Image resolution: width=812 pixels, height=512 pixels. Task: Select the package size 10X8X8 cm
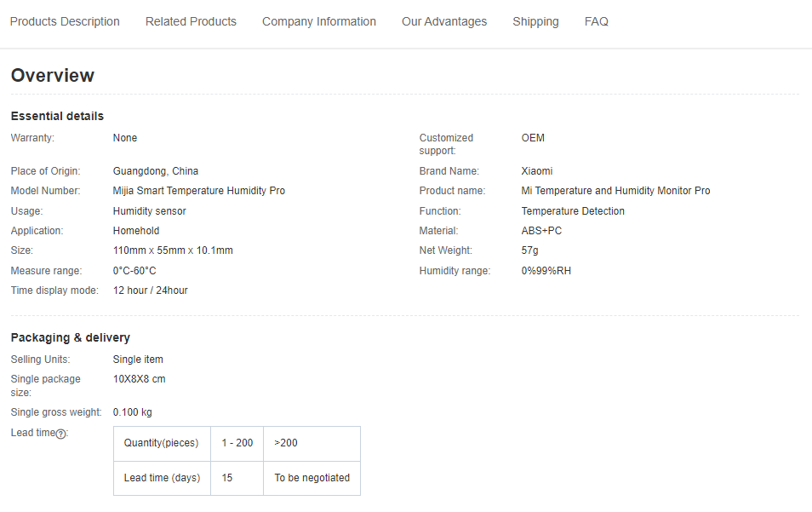[140, 379]
